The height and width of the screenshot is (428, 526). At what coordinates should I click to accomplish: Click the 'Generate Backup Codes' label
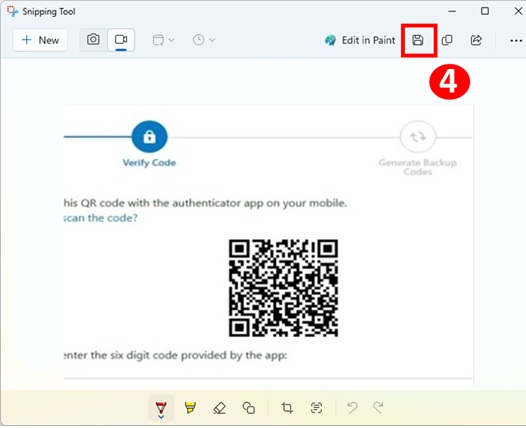coord(418,167)
